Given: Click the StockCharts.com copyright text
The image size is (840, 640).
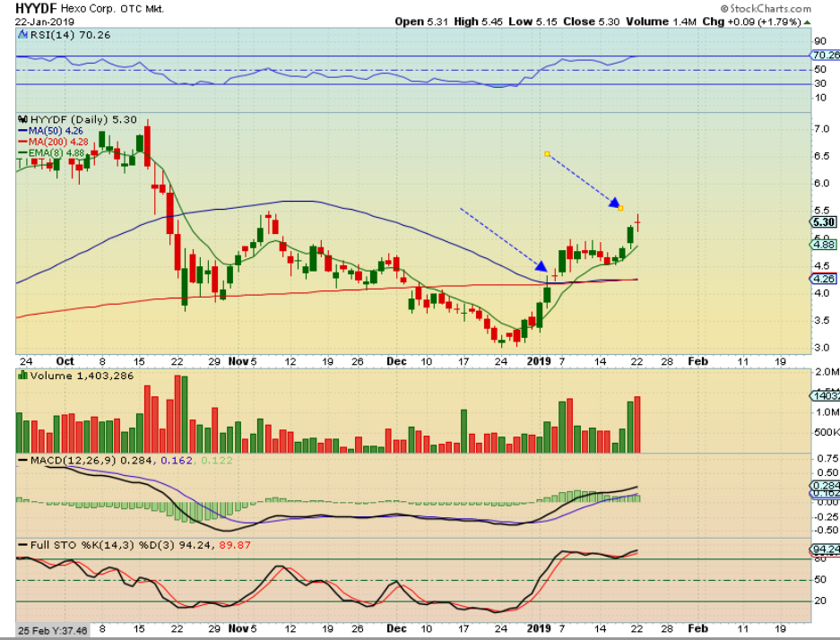Looking at the screenshot, I should 766,9.
